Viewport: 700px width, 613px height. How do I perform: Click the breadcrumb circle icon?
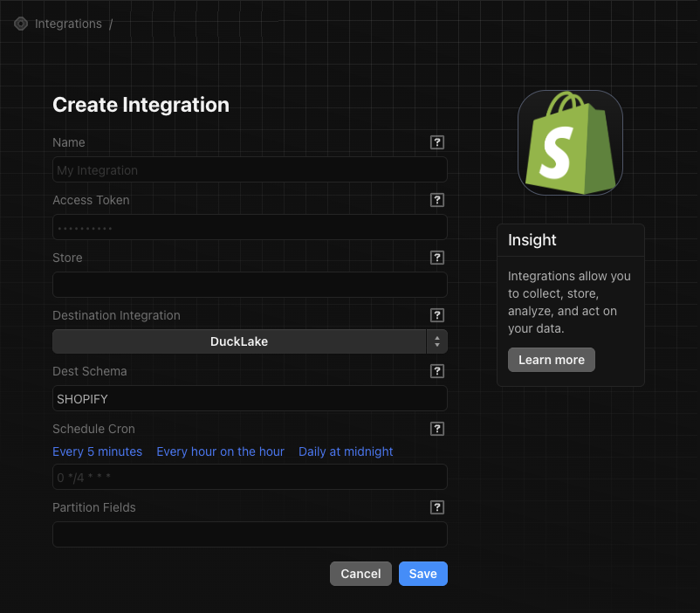tap(20, 24)
